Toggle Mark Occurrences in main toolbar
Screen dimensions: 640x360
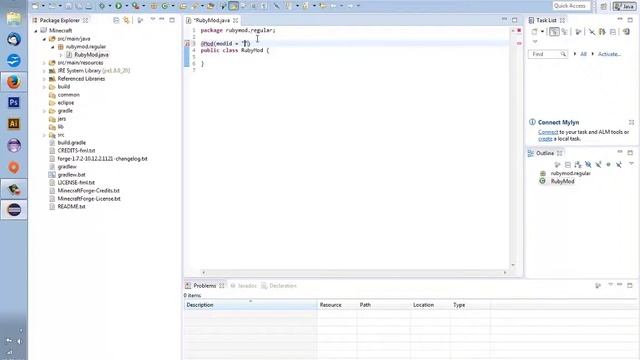click(x=233, y=6)
